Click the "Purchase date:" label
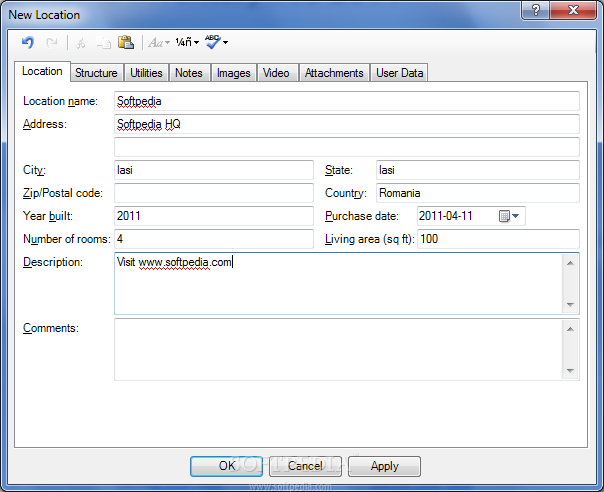 coord(362,216)
